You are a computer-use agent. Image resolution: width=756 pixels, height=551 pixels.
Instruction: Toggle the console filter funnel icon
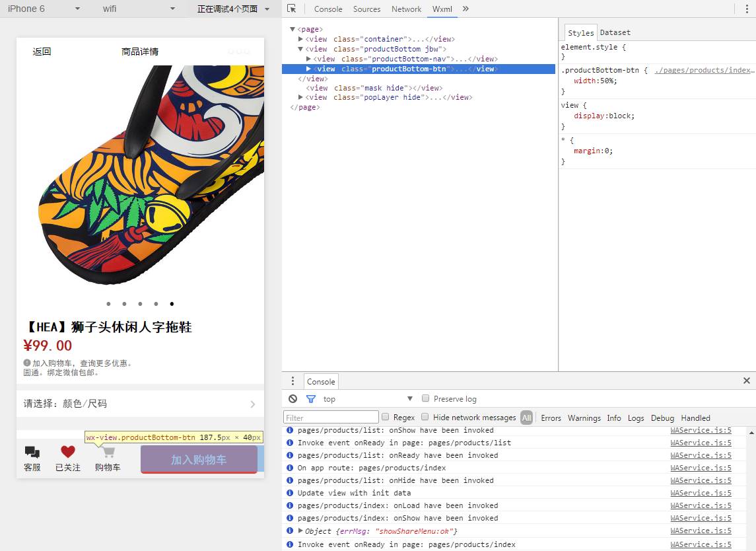[x=311, y=398]
